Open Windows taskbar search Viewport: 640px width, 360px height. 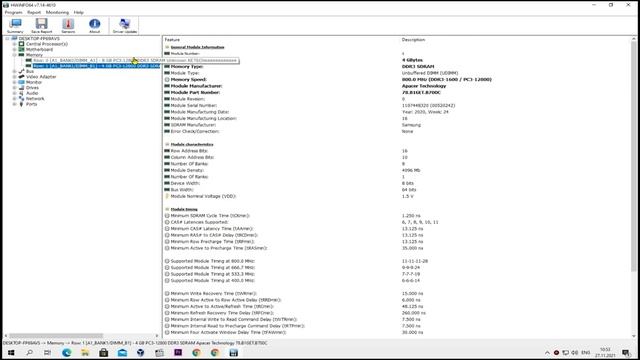point(29,353)
